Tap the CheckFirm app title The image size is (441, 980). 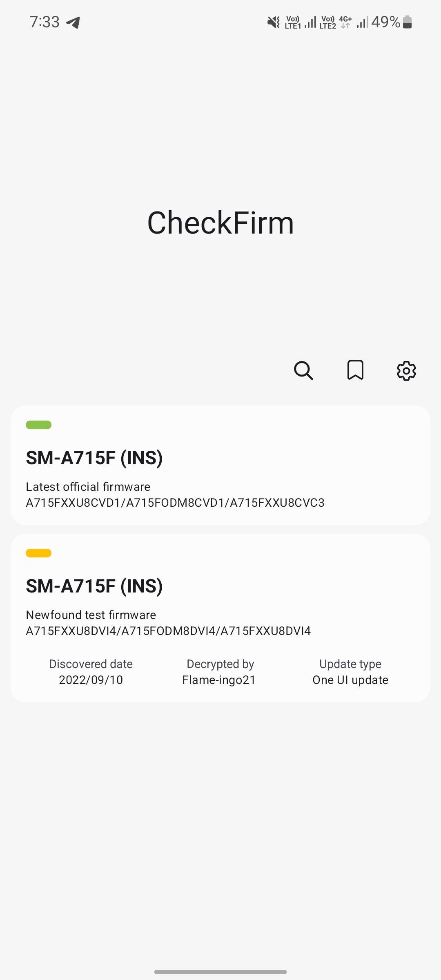[220, 223]
